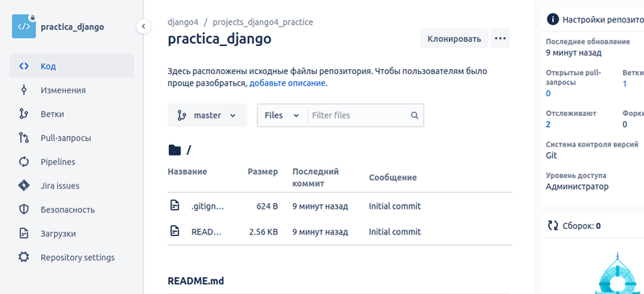Click the Jira issues diamond icon
644x294 pixels.
24,185
